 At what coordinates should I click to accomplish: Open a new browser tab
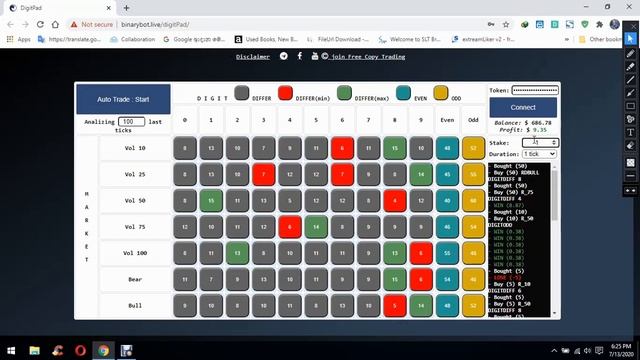pyautogui.click(x=126, y=8)
